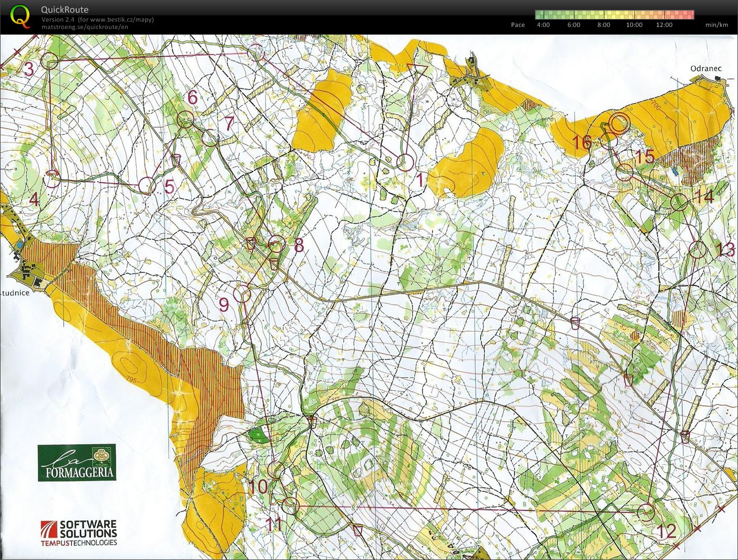Click control number 13 label
738x560 pixels.
725,249
